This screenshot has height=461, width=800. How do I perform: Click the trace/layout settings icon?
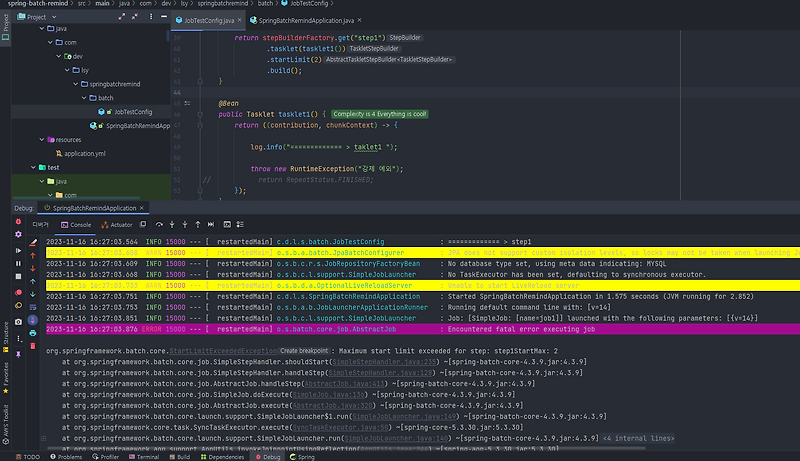pos(240,224)
